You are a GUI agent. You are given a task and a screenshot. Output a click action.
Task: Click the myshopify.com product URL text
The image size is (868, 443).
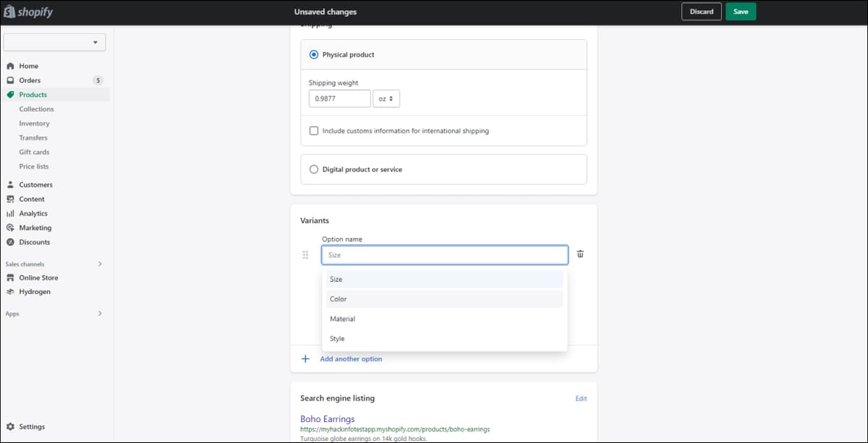point(395,429)
